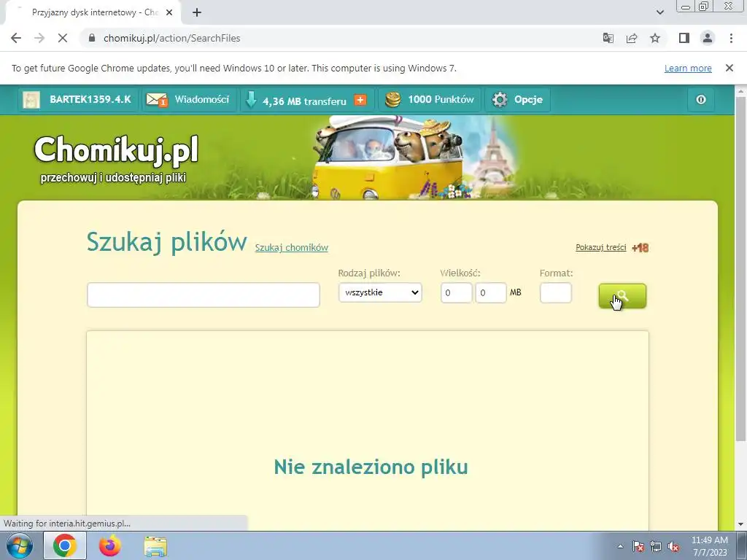This screenshot has width=747, height=560.
Task: Click the maximum Wielkość size field
Action: click(491, 292)
